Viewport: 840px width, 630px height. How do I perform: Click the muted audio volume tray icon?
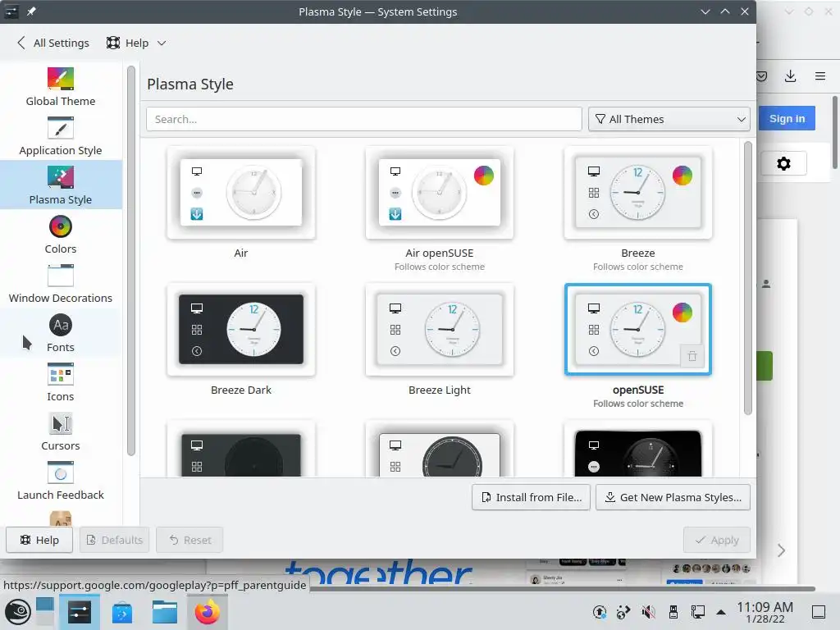(649, 612)
